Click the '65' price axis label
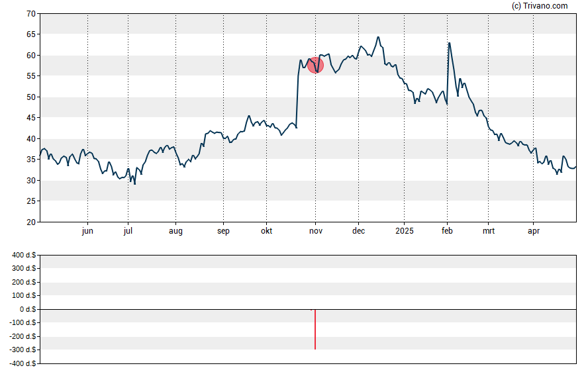 pyautogui.click(x=31, y=34)
